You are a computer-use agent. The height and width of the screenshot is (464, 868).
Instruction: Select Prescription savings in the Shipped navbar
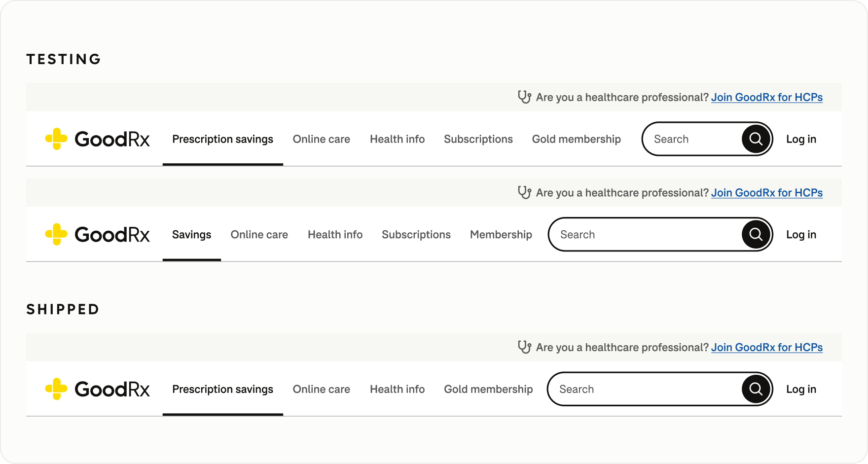(x=222, y=389)
